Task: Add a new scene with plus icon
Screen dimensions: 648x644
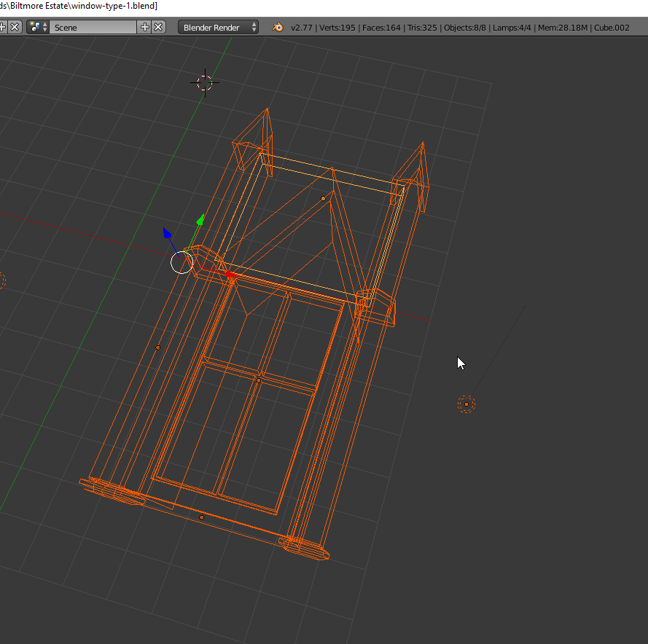Action: pyautogui.click(x=144, y=27)
